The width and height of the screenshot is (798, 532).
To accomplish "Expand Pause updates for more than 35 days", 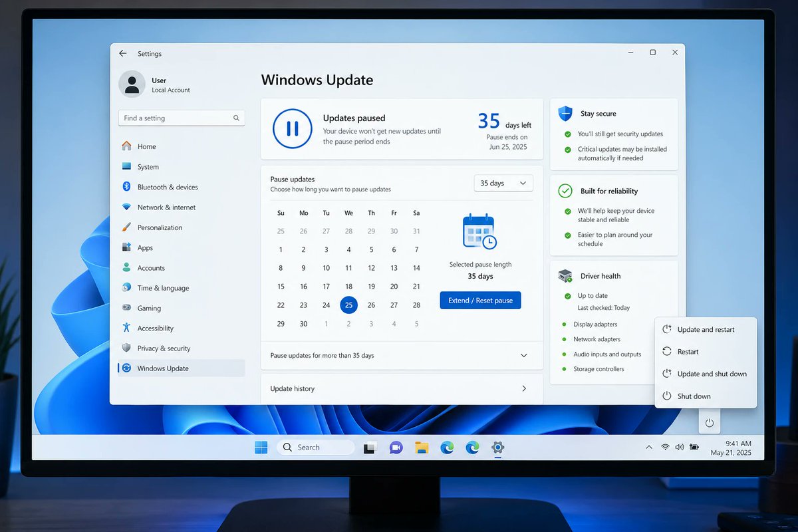I will [402, 356].
